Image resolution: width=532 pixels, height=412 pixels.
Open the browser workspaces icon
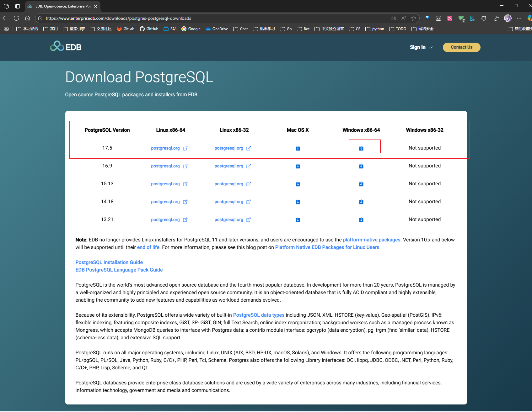click(x=6, y=6)
